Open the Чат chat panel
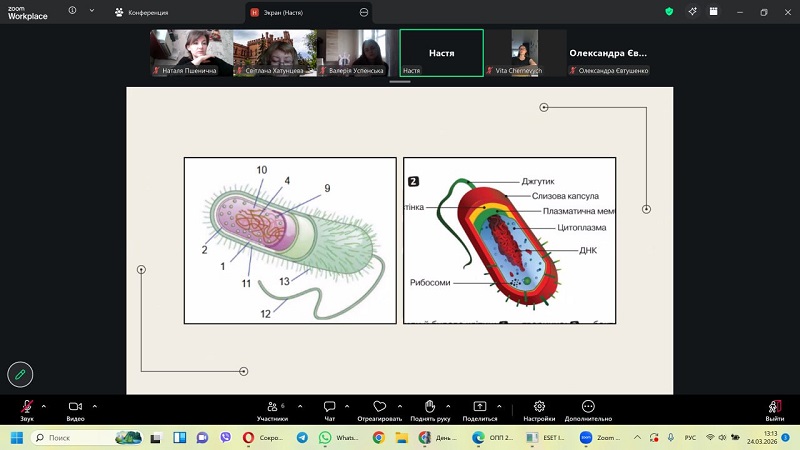Image resolution: width=800 pixels, height=450 pixels. (329, 408)
